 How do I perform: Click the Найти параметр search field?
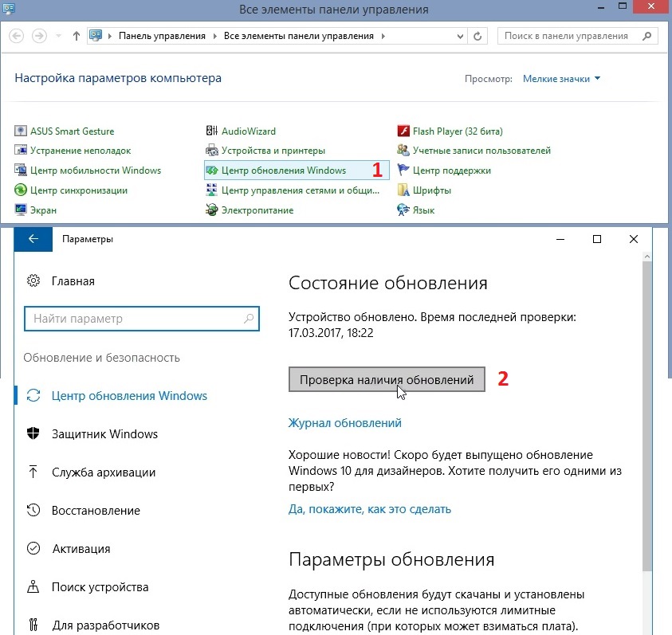(142, 319)
